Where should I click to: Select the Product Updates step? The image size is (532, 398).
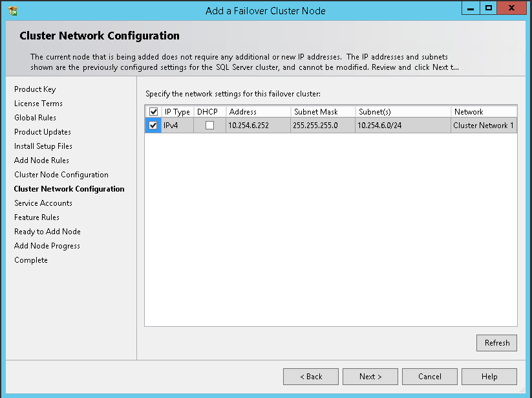tap(43, 132)
